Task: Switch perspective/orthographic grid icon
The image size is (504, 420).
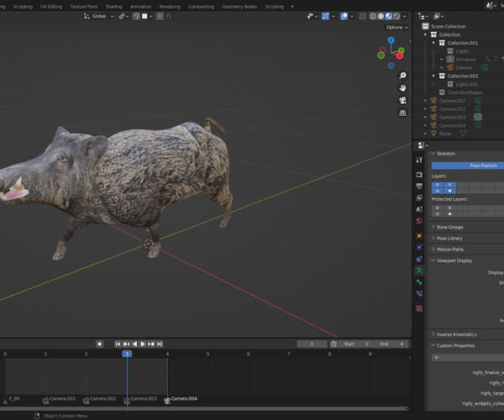Action: pos(402,113)
